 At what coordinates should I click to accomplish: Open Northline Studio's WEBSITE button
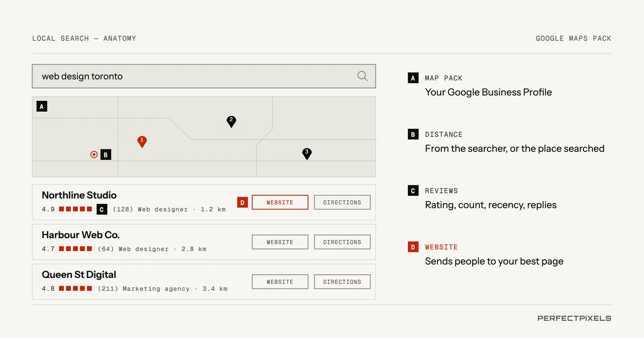280,202
